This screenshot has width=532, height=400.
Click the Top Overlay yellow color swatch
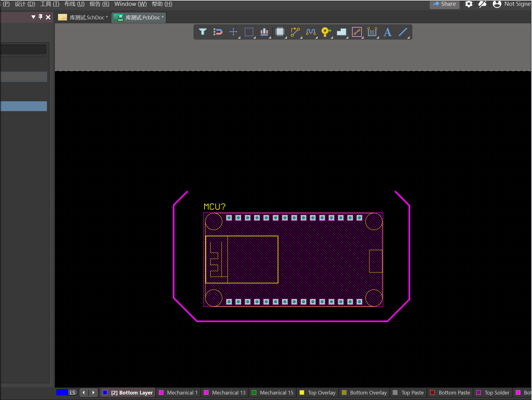(x=302, y=393)
